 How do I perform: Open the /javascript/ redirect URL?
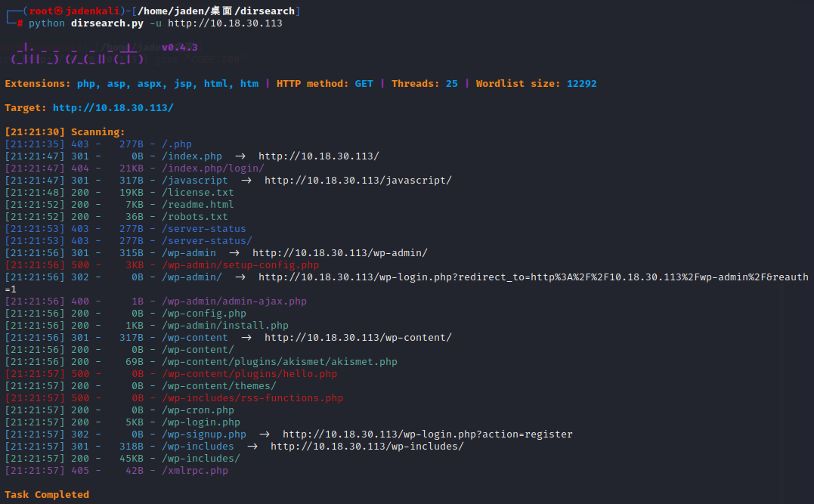click(x=357, y=181)
